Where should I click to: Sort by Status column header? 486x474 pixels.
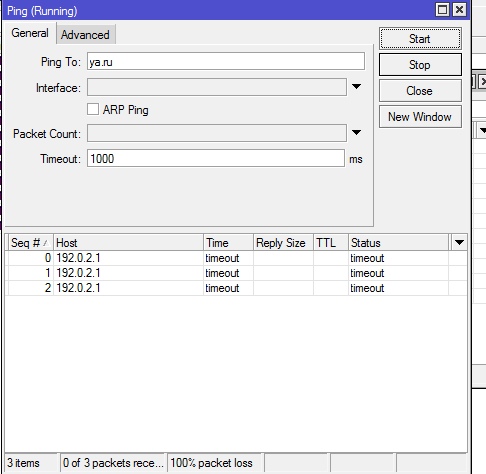pos(398,243)
